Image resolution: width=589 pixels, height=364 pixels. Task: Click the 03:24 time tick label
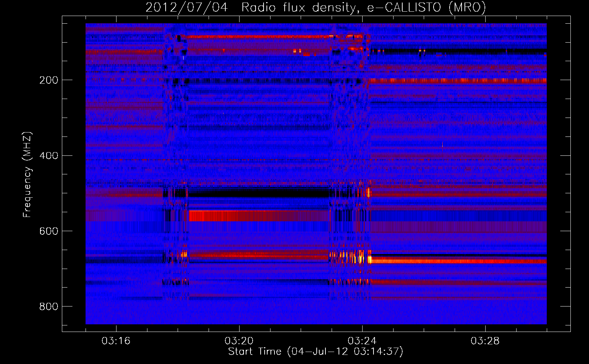pos(362,341)
